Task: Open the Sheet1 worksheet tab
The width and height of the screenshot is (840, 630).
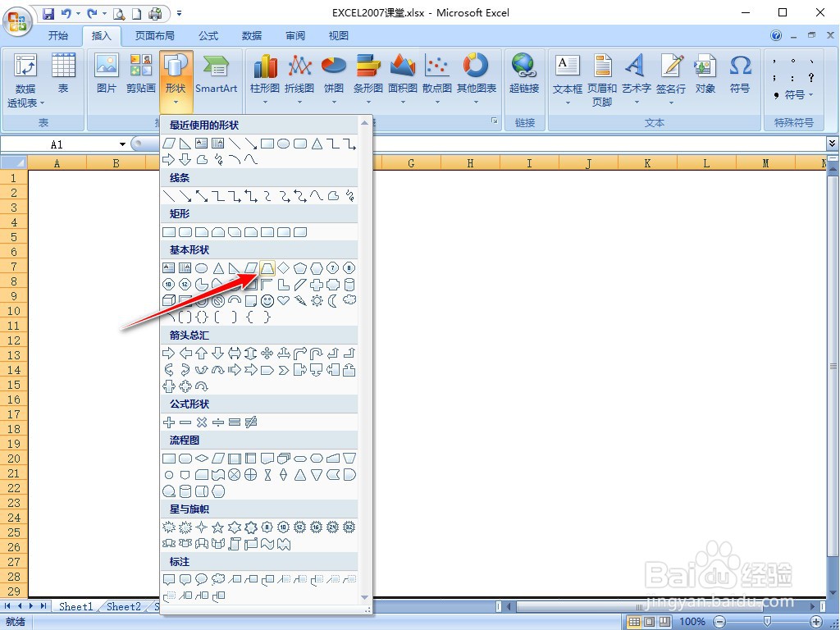Action: pyautogui.click(x=76, y=606)
